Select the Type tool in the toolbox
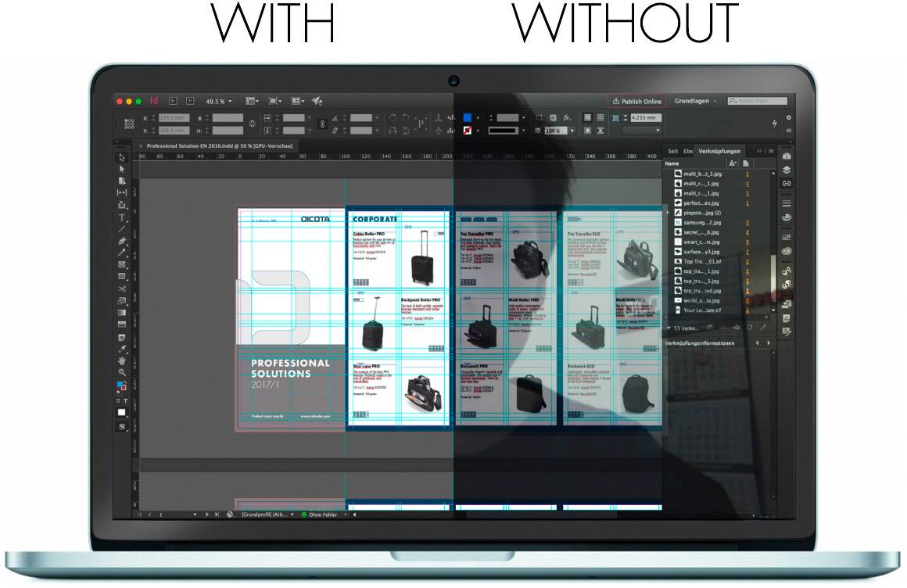907x588 pixels. pyautogui.click(x=122, y=217)
